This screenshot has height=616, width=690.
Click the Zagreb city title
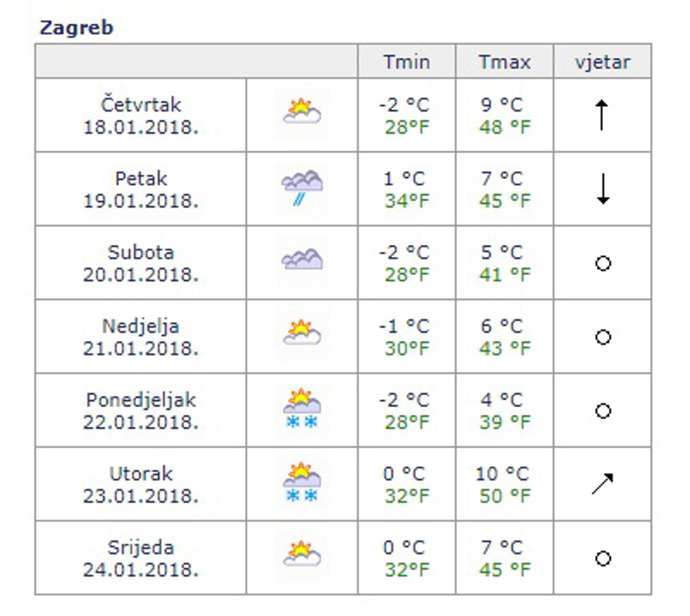pos(76,27)
